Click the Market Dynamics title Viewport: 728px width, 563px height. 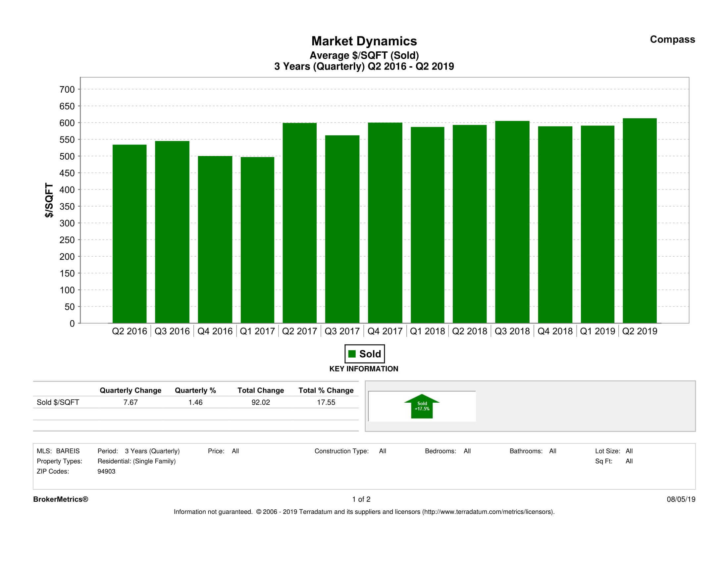coord(364,41)
